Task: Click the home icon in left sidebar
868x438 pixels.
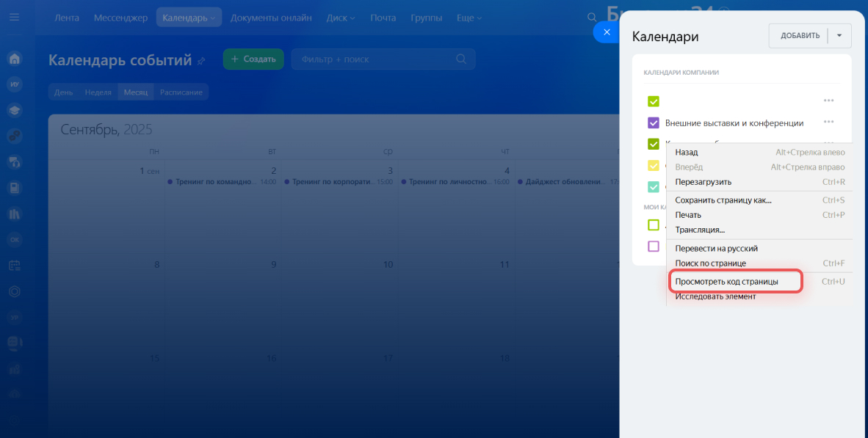Action: click(x=15, y=59)
